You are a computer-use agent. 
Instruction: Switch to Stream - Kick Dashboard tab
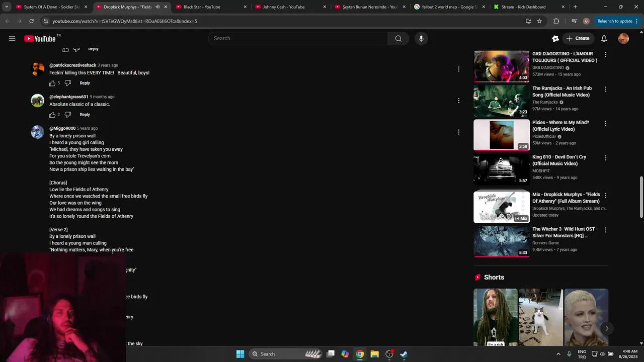(x=524, y=7)
